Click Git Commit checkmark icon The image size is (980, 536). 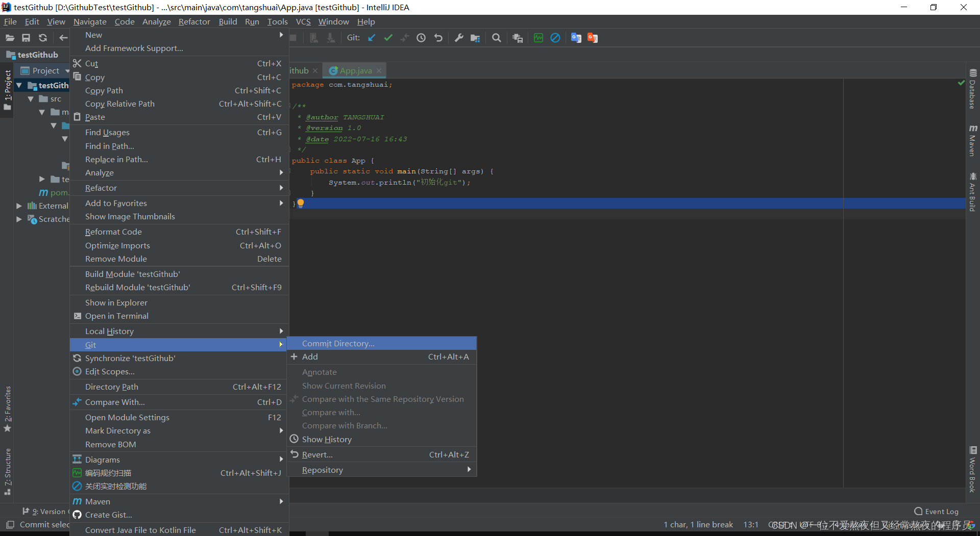(x=388, y=38)
